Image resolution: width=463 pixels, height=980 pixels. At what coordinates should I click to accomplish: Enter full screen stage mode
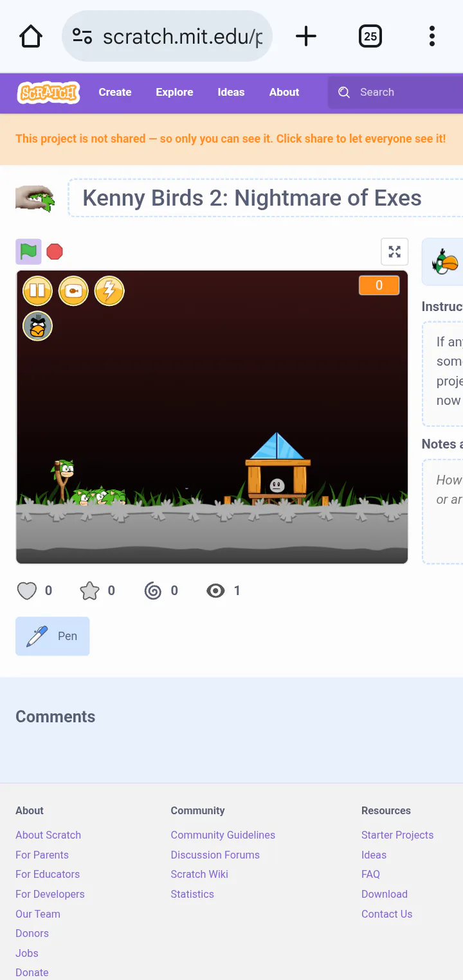(395, 251)
